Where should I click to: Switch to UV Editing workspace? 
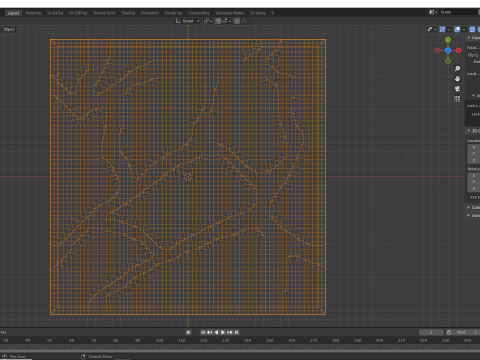pos(78,13)
